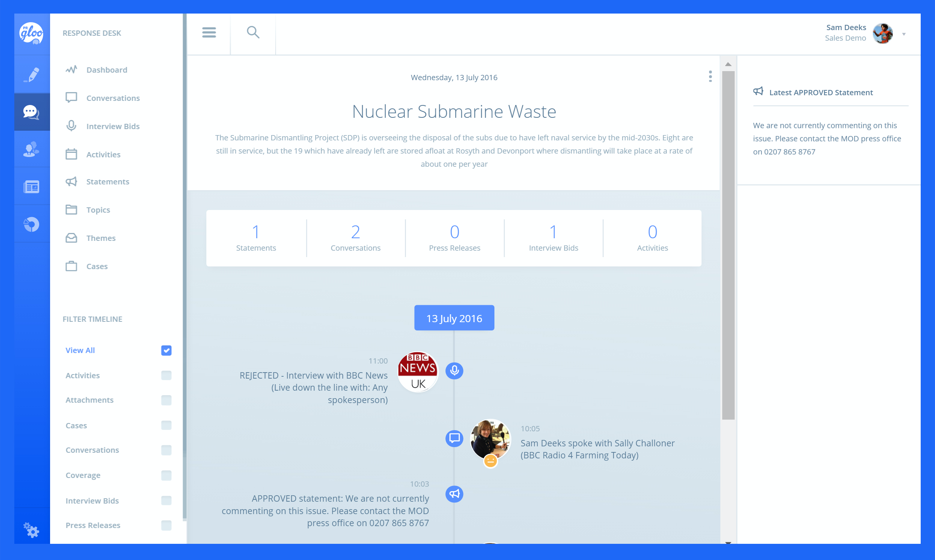Image resolution: width=935 pixels, height=560 pixels.
Task: Enable the Cases filter checkbox
Action: [166, 425]
